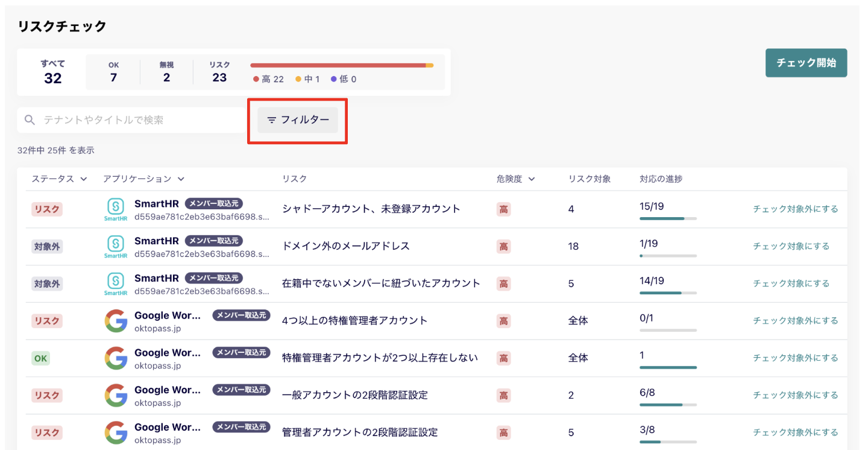The width and height of the screenshot is (868, 450).
Task: Click the 1/19 progress value
Action: coord(649,244)
